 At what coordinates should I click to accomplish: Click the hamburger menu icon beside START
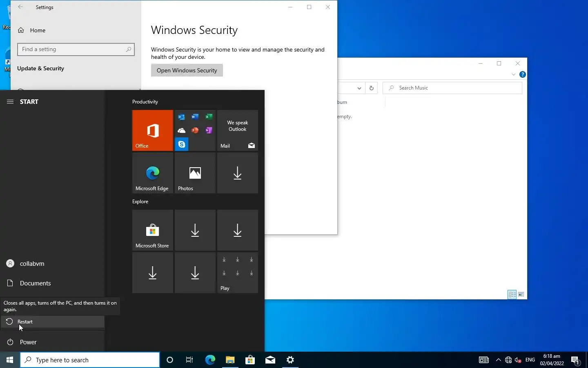tap(10, 102)
